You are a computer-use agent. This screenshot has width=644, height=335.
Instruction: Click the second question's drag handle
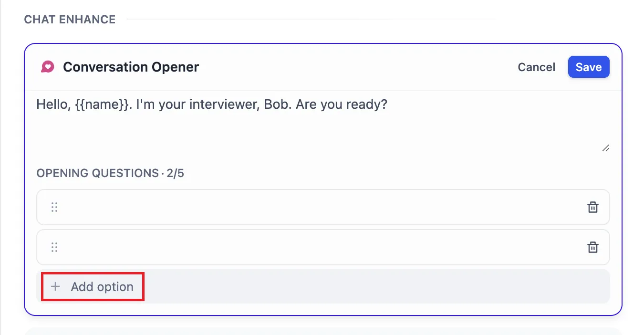click(x=54, y=247)
